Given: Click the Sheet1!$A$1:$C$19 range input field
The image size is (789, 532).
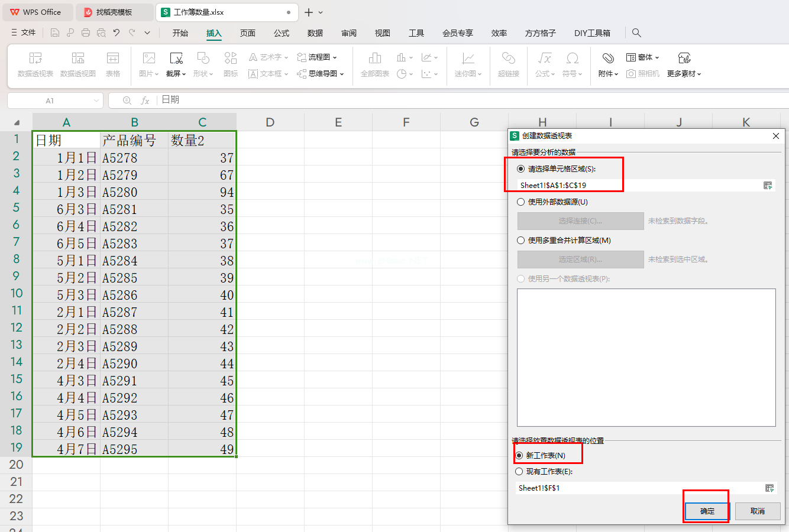Looking at the screenshot, I should coord(639,186).
